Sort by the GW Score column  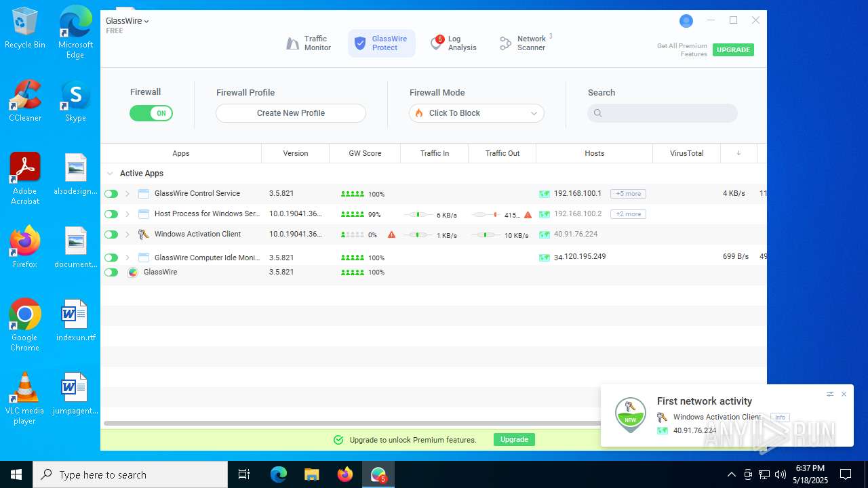[x=365, y=153]
